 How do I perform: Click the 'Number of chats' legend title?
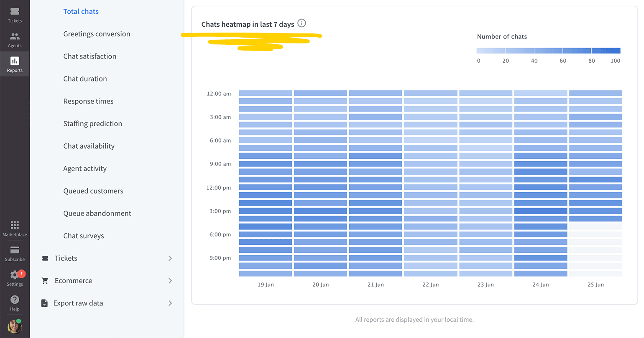click(502, 37)
